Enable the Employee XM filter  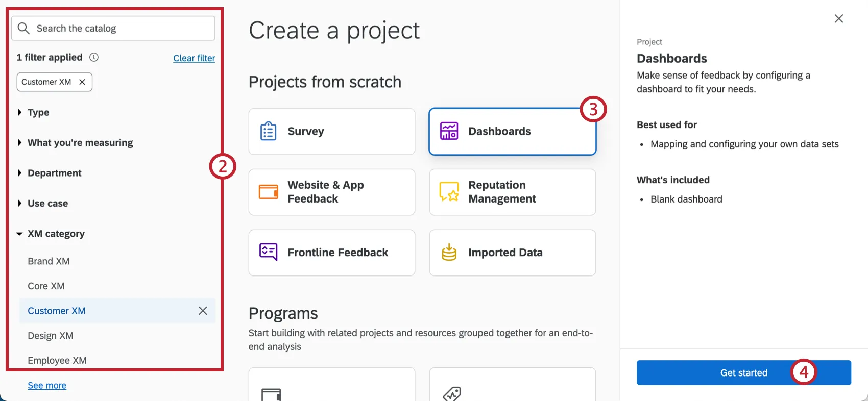pyautogui.click(x=57, y=360)
